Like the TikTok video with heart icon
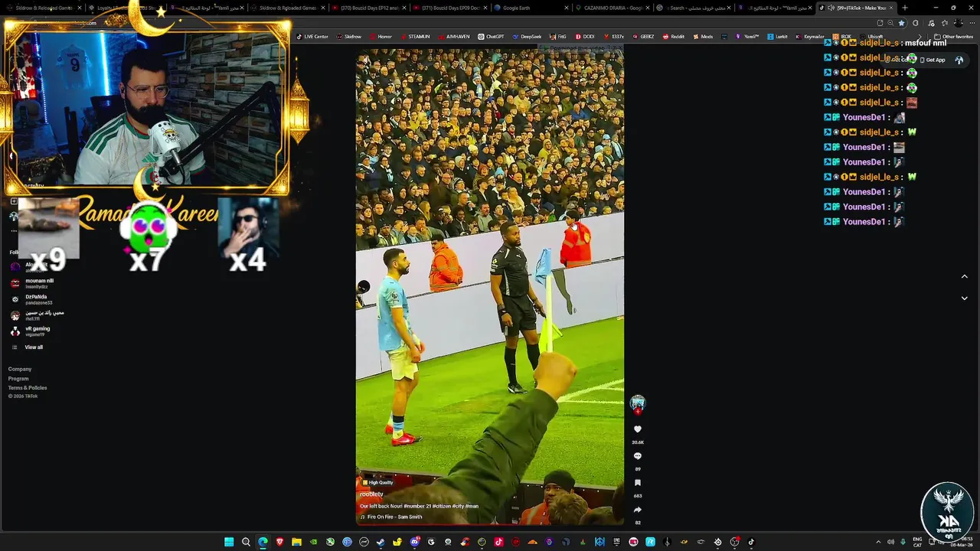 [638, 429]
